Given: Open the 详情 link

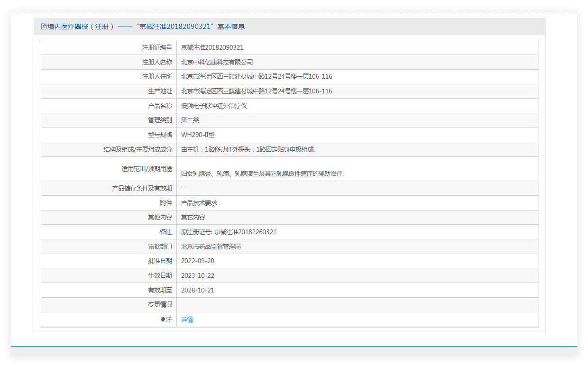Looking at the screenshot, I should coord(187,319).
